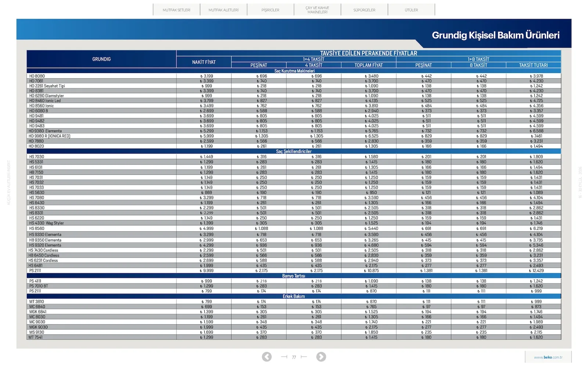Click the Banyo Tartısı section header
Image resolution: width=588 pixels, height=365 pixels.
click(x=294, y=276)
